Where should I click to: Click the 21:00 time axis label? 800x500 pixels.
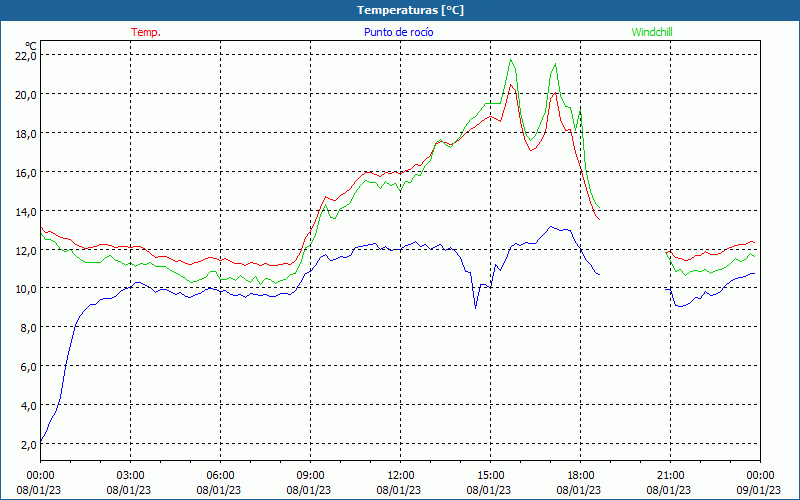[670, 476]
